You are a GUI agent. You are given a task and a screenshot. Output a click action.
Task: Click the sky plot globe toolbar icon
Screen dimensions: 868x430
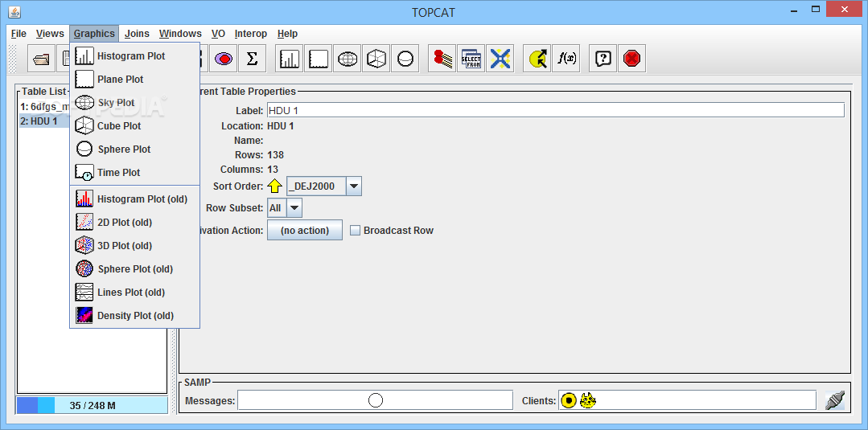click(x=347, y=59)
